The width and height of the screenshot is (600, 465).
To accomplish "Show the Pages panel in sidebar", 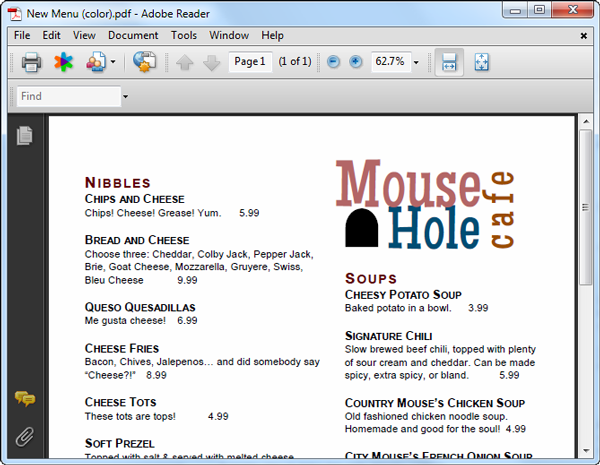I will [x=24, y=136].
